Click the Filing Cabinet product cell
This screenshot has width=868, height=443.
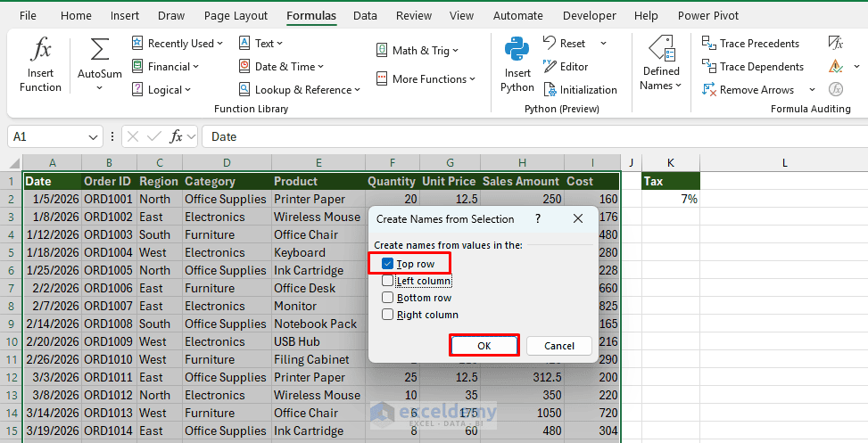[x=318, y=359]
